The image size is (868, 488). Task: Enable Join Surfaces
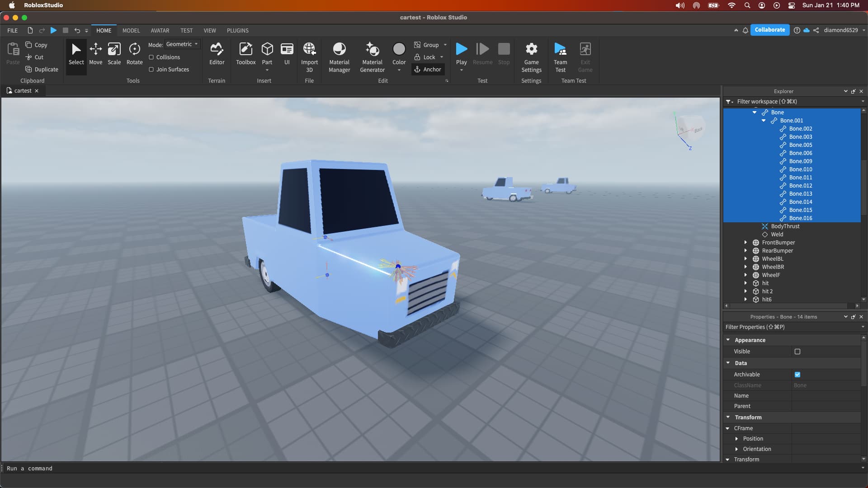coord(152,69)
